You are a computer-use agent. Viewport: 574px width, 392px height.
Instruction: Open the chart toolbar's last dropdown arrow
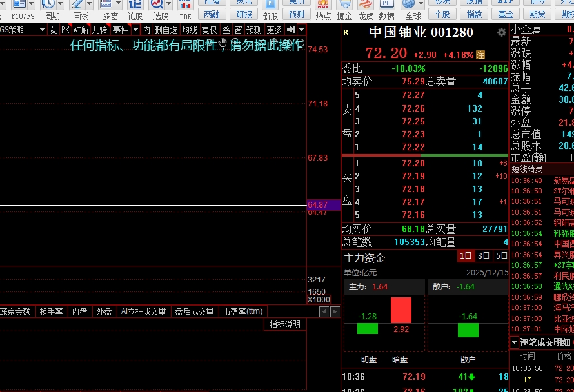301,30
